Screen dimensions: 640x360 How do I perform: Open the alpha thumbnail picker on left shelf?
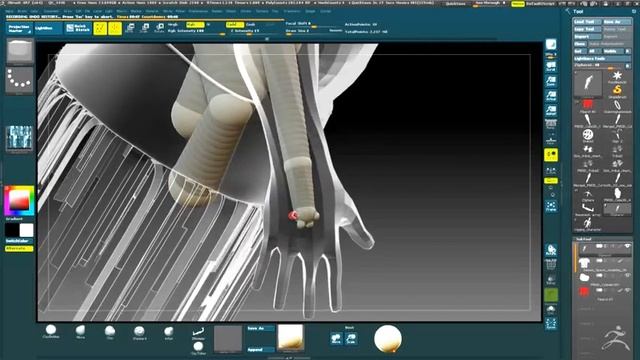pyautogui.click(x=19, y=139)
